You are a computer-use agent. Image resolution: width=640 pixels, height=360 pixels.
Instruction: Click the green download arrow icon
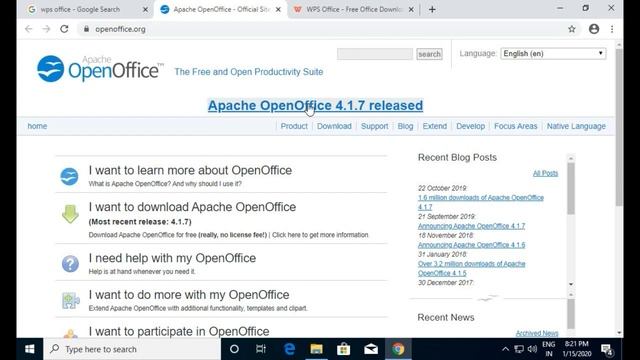pos(70,214)
